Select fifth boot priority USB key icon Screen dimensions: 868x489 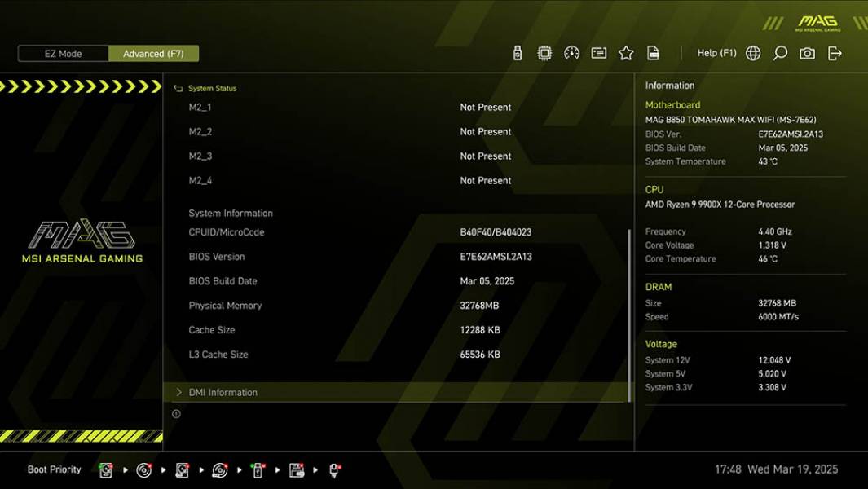[x=258, y=470]
